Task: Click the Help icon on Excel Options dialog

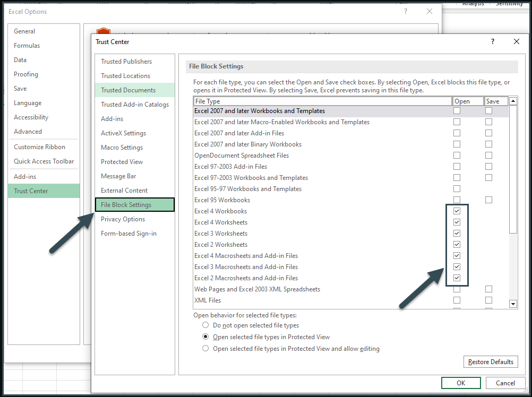Action: [405, 11]
